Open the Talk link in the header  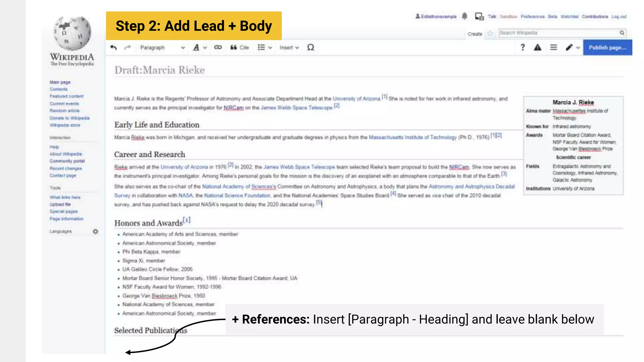coord(492,16)
